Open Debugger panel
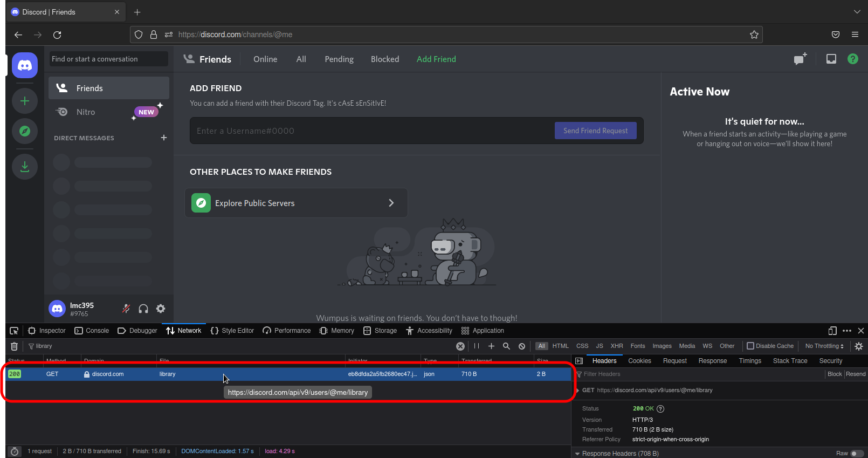The height and width of the screenshot is (458, 868). (x=137, y=331)
